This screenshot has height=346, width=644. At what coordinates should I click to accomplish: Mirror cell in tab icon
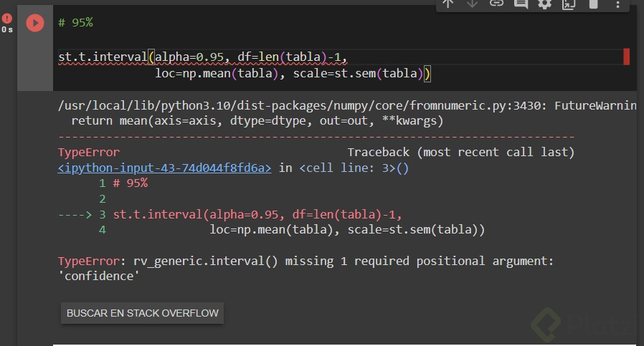tap(569, 4)
